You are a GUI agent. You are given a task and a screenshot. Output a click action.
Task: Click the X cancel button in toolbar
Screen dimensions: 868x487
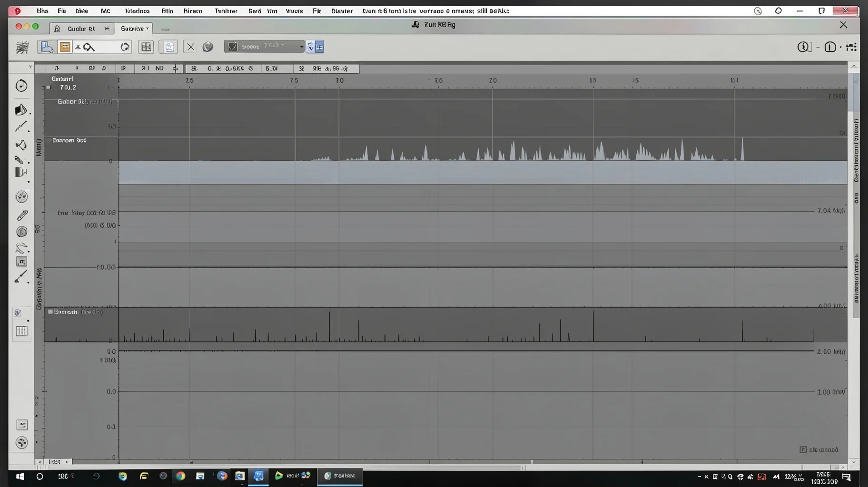[x=190, y=47]
